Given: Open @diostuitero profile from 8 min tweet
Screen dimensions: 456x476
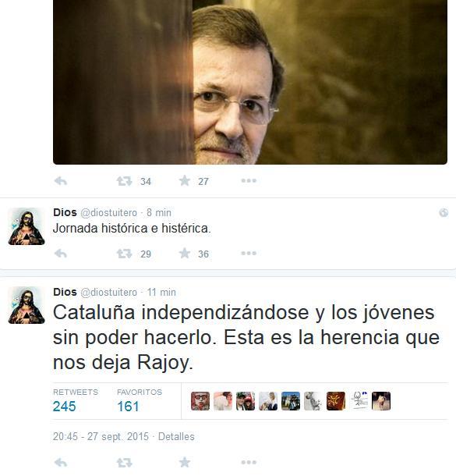Looking at the screenshot, I should (x=108, y=213).
